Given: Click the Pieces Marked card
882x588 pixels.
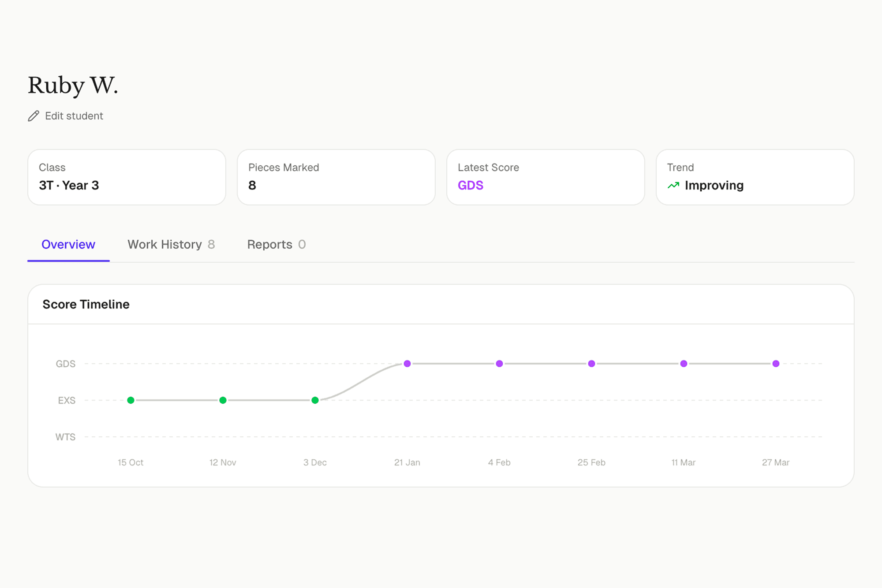Looking at the screenshot, I should pos(336,177).
